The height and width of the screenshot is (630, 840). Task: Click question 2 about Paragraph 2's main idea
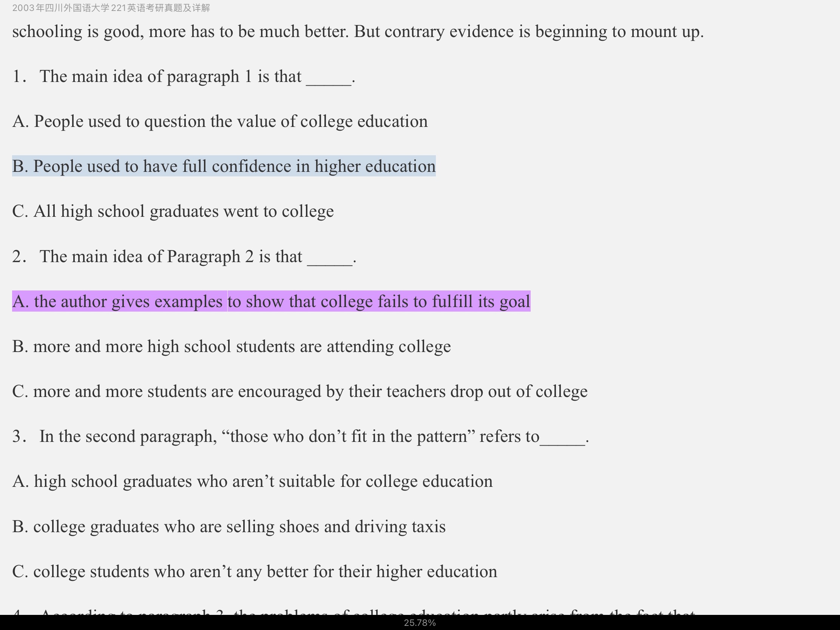(185, 256)
